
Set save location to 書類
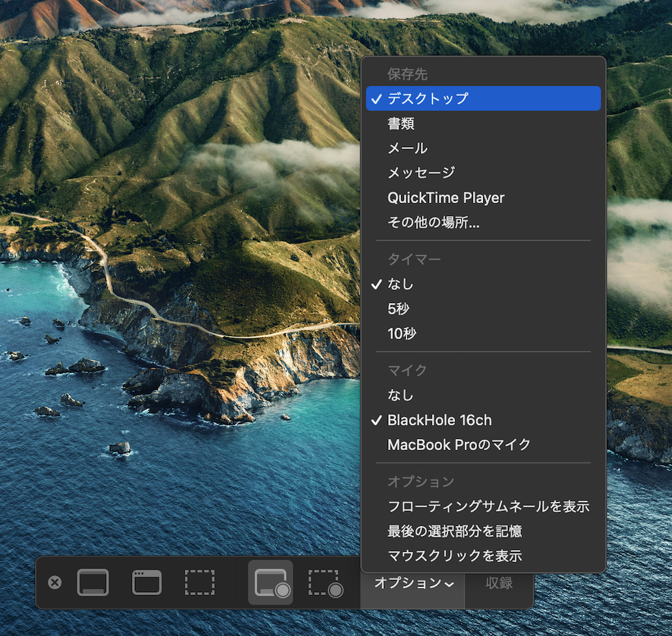coord(401,124)
